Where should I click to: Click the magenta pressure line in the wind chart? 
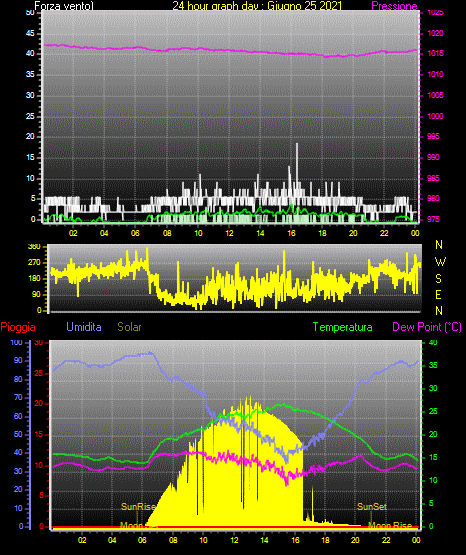[x=230, y=51]
